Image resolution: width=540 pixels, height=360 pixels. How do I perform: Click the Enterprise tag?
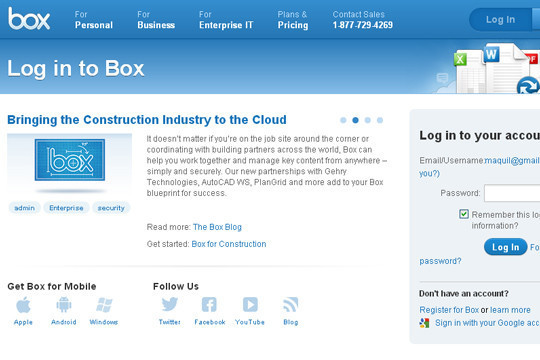coord(66,208)
